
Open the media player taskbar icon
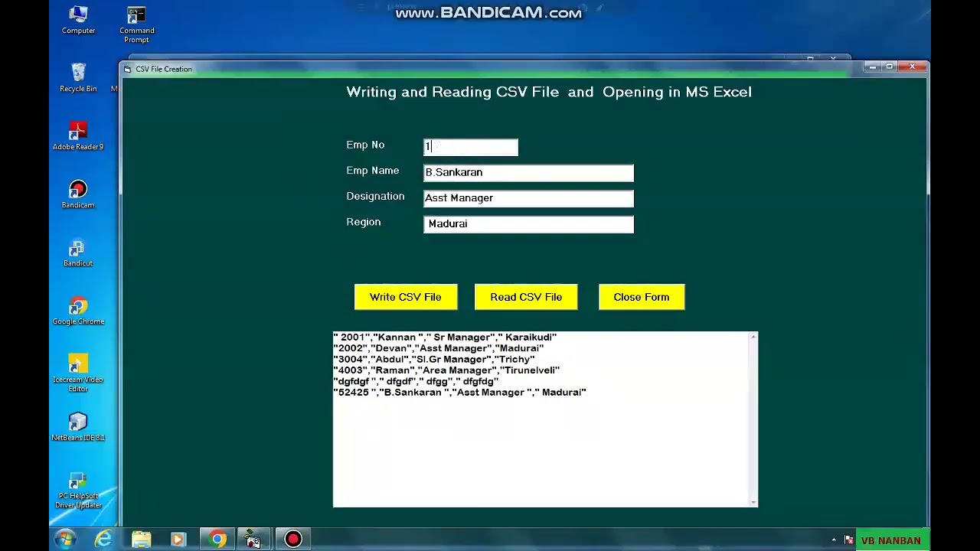tap(178, 540)
